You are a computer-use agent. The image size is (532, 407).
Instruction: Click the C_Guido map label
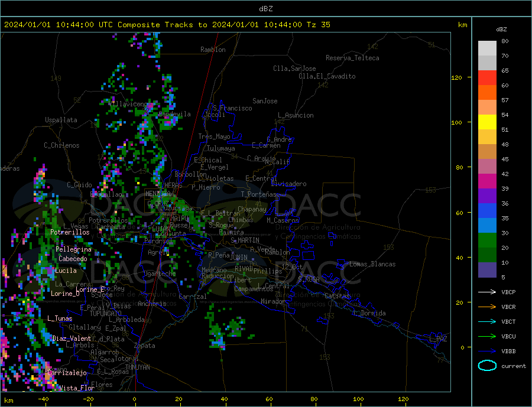point(79,185)
